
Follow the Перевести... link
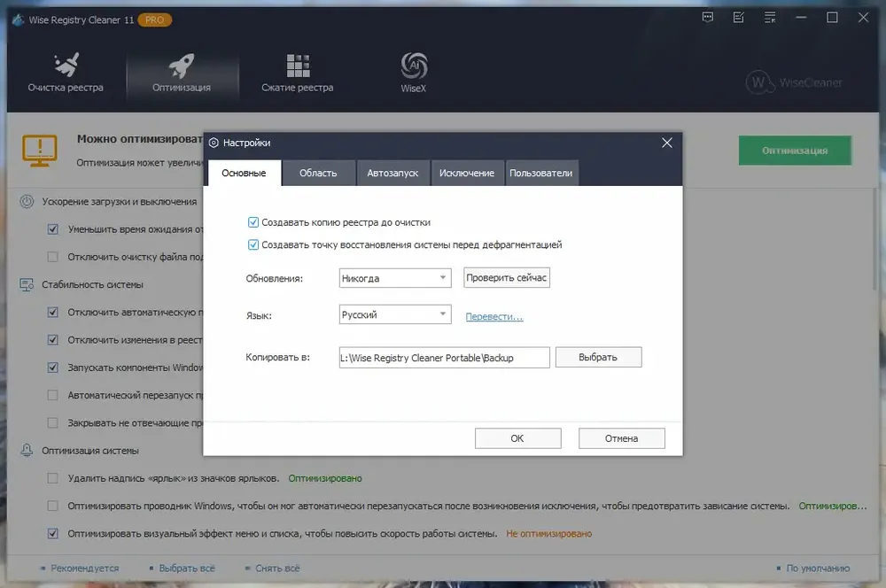tap(494, 317)
